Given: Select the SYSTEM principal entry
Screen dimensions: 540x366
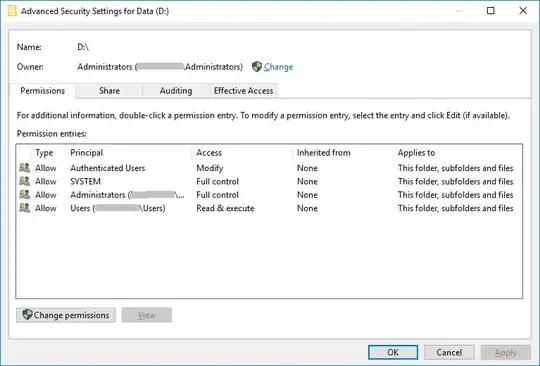Looking at the screenshot, I should 85,181.
